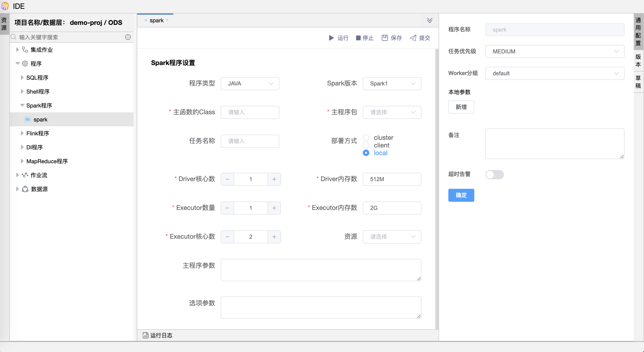The image size is (644, 352).
Task: Click the Sp icon of spark item
Action: (28, 119)
